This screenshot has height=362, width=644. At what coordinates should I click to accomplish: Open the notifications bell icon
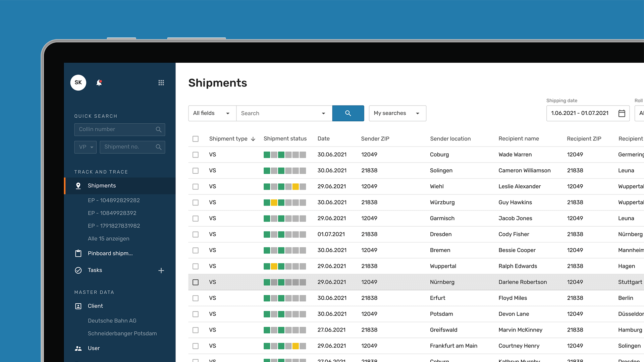tap(99, 83)
